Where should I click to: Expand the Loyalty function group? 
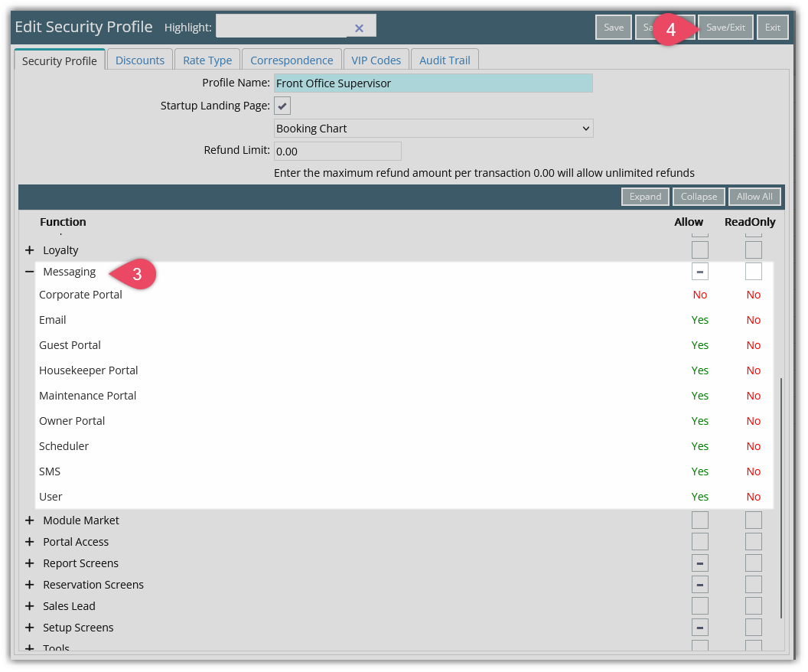29,250
